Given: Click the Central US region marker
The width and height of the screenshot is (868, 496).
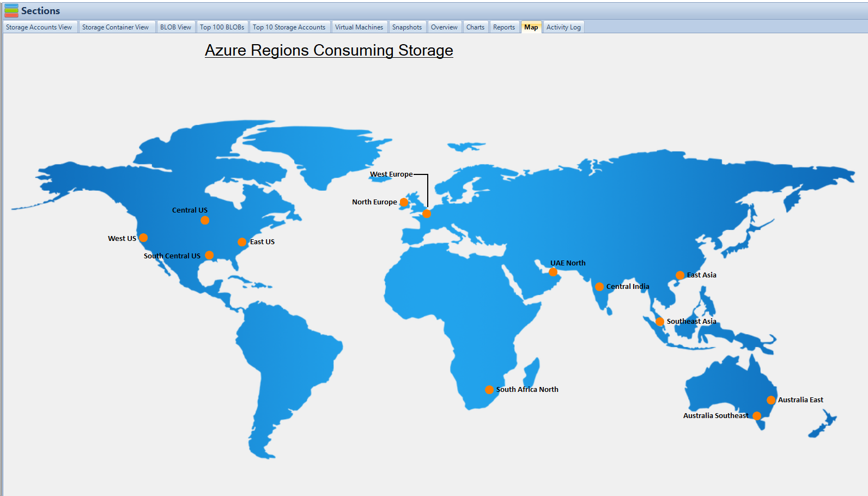Looking at the screenshot, I should pyautogui.click(x=205, y=220).
